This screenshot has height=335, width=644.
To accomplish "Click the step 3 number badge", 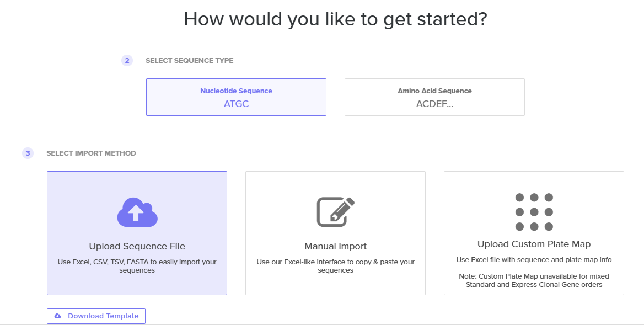I will tap(28, 153).
